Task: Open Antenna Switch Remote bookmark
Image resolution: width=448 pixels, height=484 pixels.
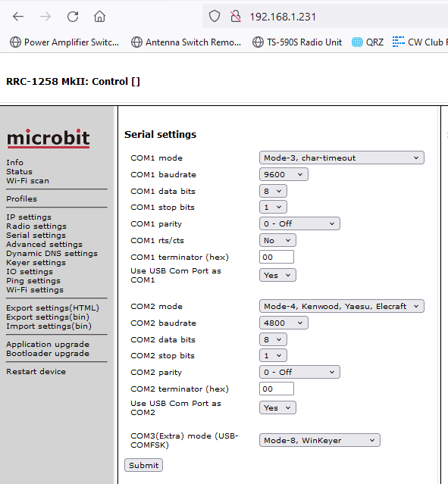Action: pyautogui.click(x=186, y=42)
